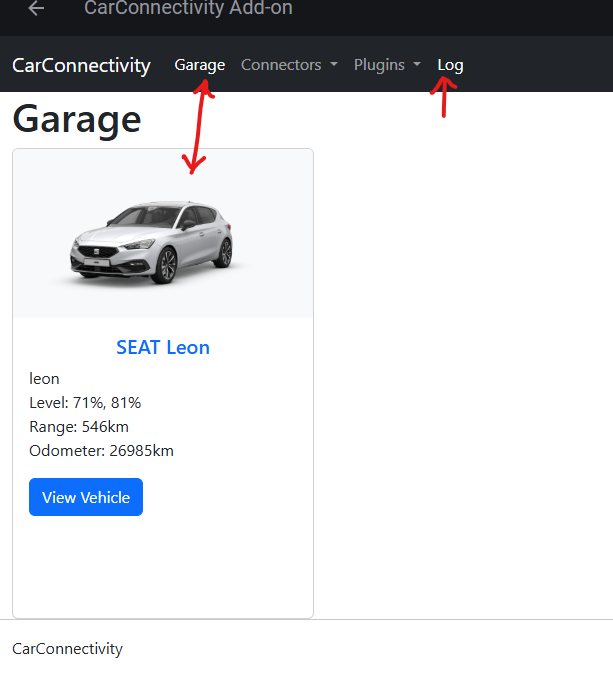The width and height of the screenshot is (613, 680).
Task: Switch to the Garage navigation item
Action: (x=199, y=65)
